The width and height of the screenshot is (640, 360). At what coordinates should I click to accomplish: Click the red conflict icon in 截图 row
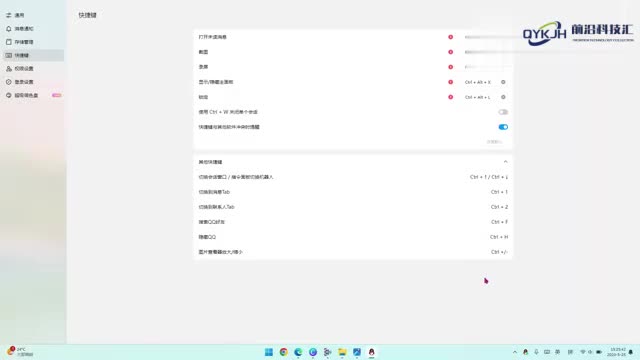(x=451, y=52)
